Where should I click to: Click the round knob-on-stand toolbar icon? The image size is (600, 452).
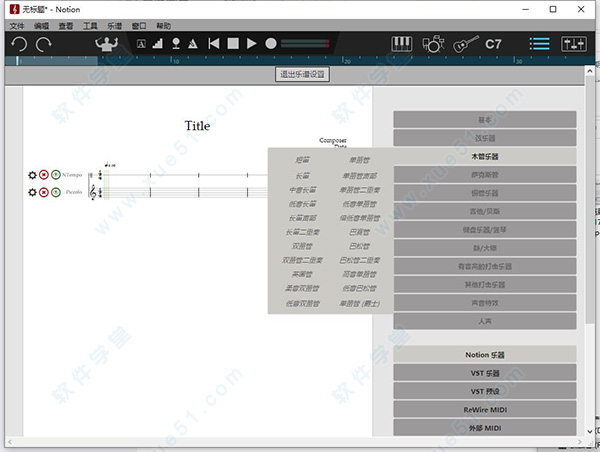click(176, 43)
